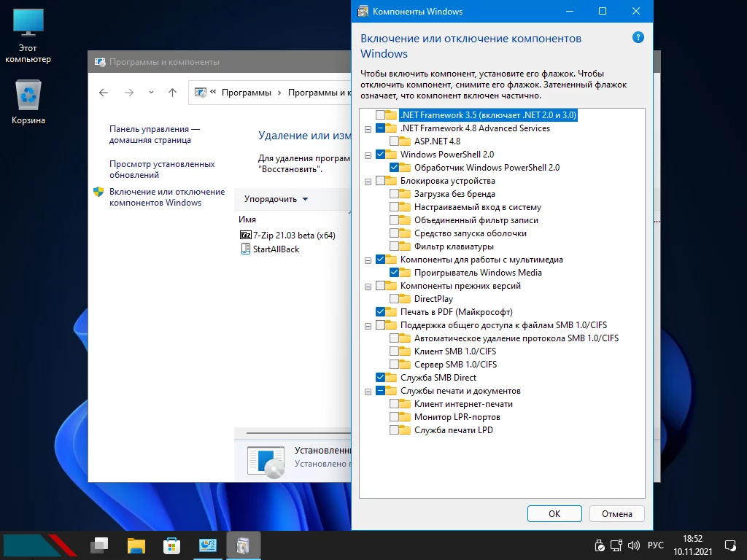Click the up arrow navigation button
This screenshot has width=747, height=560.
pyautogui.click(x=172, y=93)
